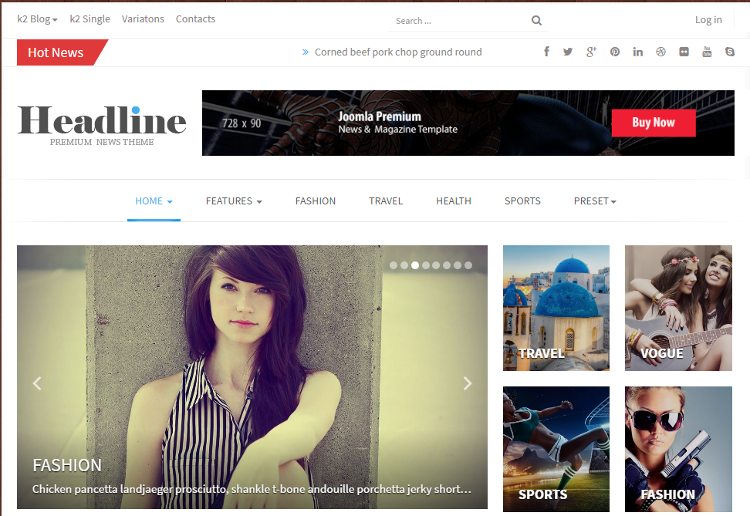Expand the Features menu dropdown

(x=233, y=201)
